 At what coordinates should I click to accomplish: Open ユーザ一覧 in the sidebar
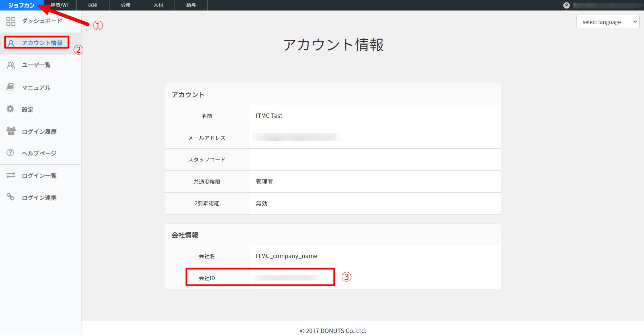[x=36, y=65]
